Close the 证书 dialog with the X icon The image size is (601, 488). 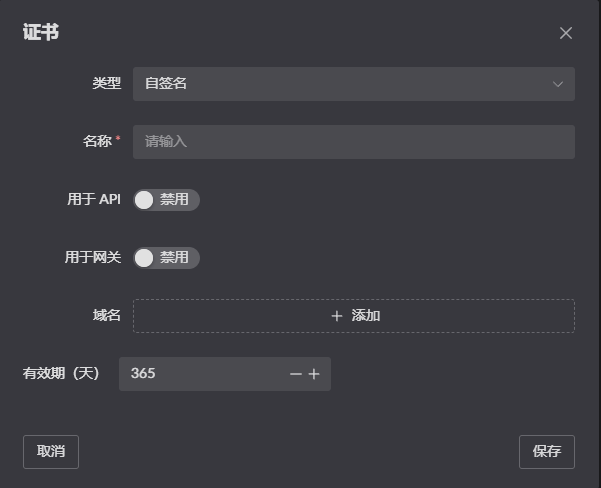coord(566,33)
